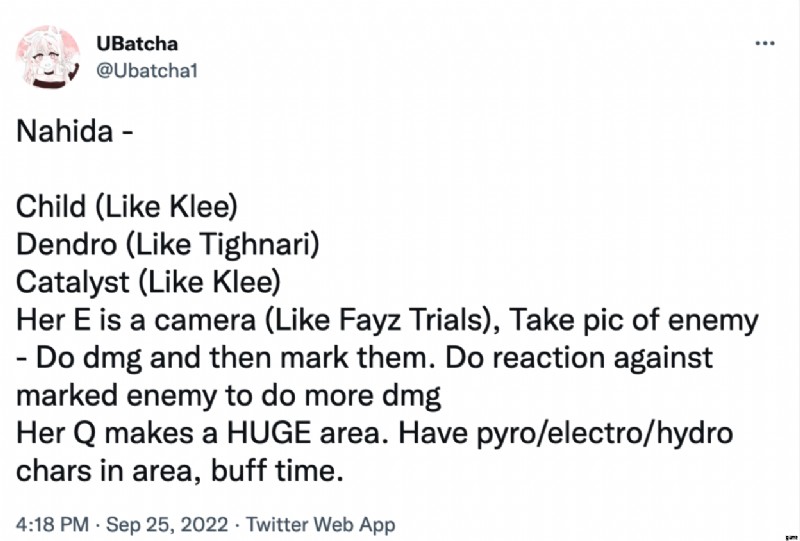The width and height of the screenshot is (800, 541).
Task: Select the 'Nahida -' heading line
Action: [75, 132]
